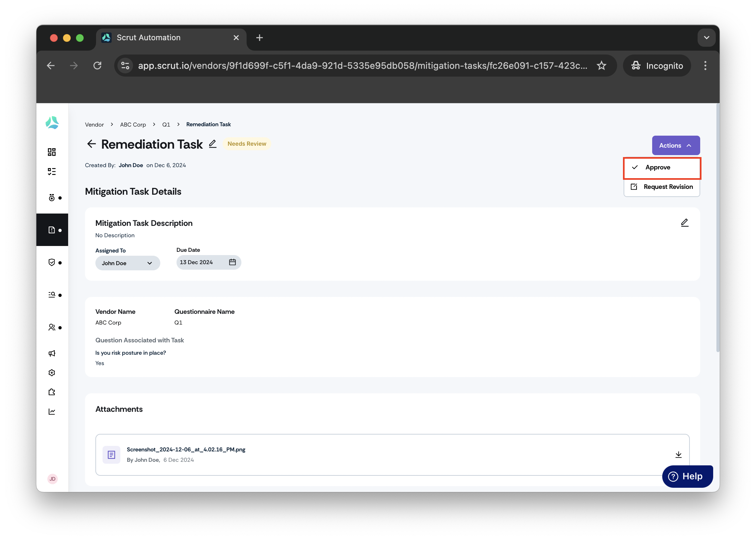Image resolution: width=756 pixels, height=540 pixels.
Task: Go to ABC Corp breadcrumb link
Action: [x=133, y=124]
